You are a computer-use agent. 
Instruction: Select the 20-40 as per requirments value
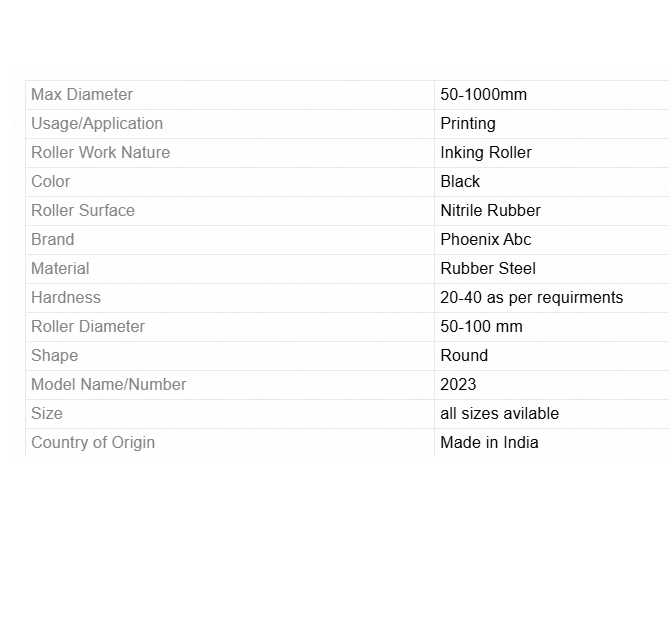point(531,298)
